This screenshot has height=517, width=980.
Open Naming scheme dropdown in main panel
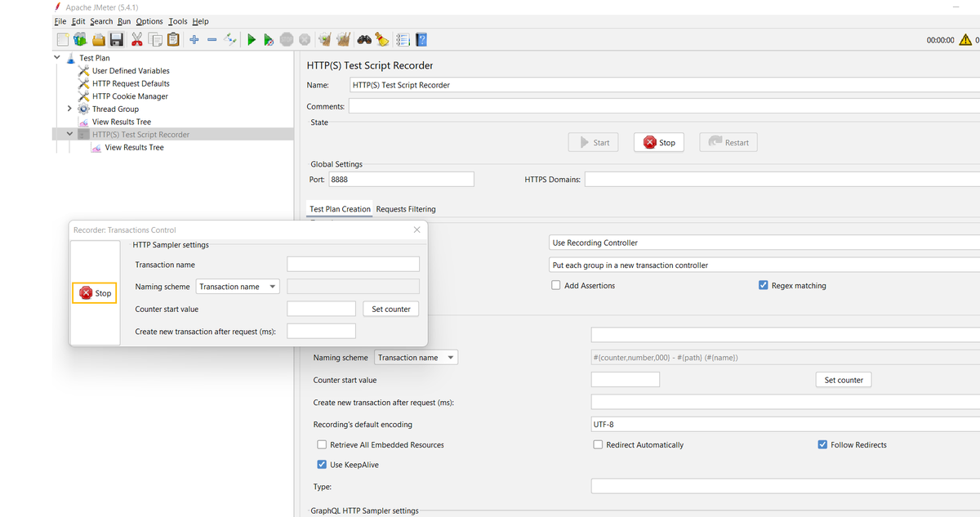click(x=416, y=357)
